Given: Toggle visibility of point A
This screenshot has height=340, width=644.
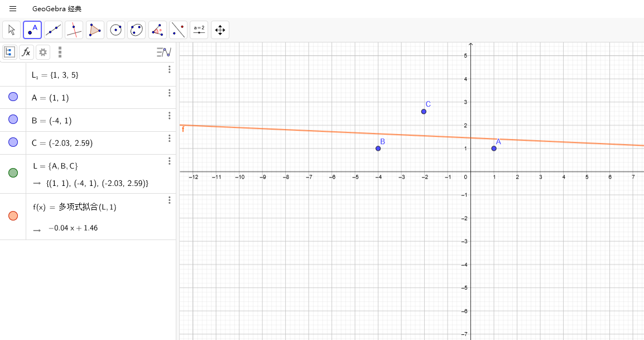Looking at the screenshot, I should click(12, 97).
